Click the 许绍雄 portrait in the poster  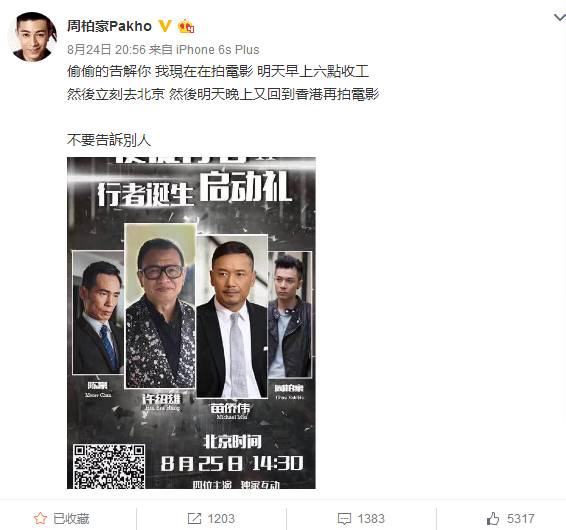(x=161, y=306)
